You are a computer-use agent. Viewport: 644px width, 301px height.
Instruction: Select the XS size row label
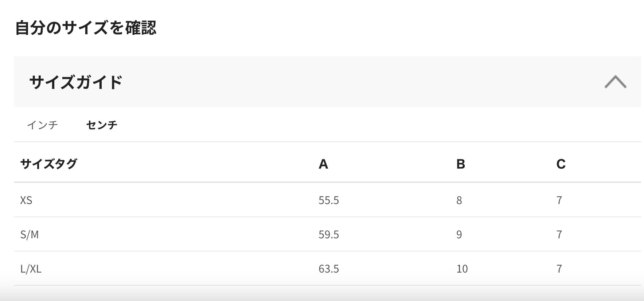26,200
